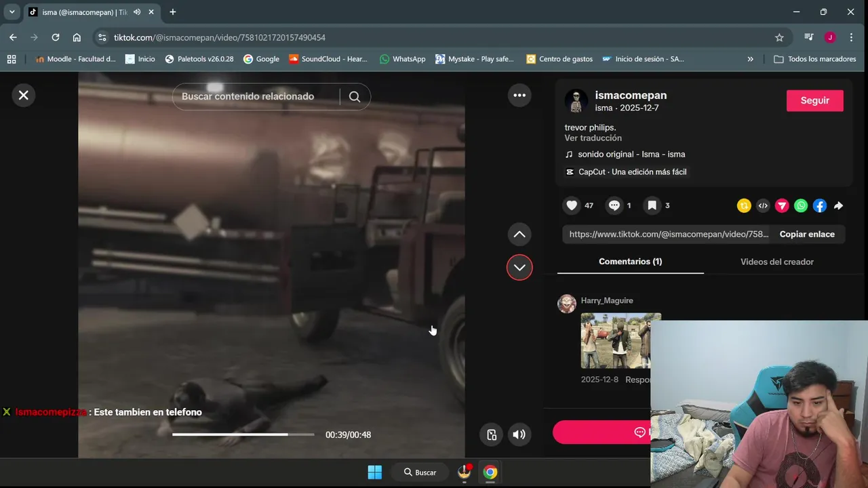Switch to Videos del creador tab
Image resolution: width=868 pixels, height=488 pixels.
(777, 262)
